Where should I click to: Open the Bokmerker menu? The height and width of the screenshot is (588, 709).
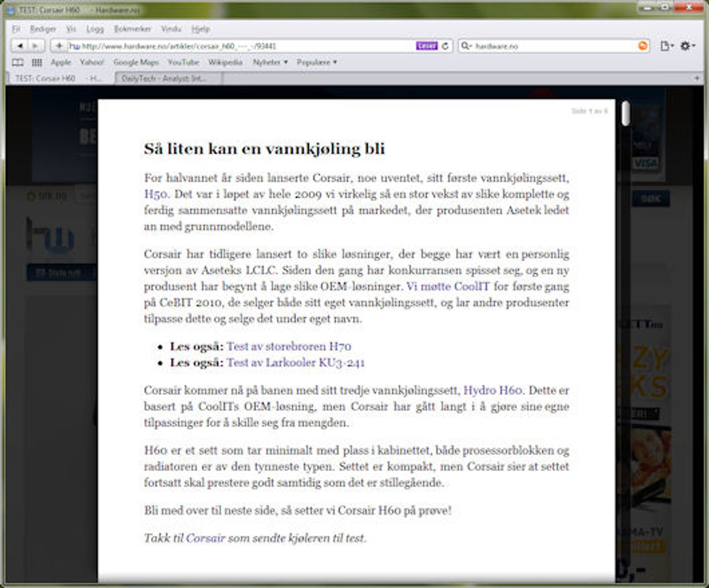pyautogui.click(x=132, y=29)
